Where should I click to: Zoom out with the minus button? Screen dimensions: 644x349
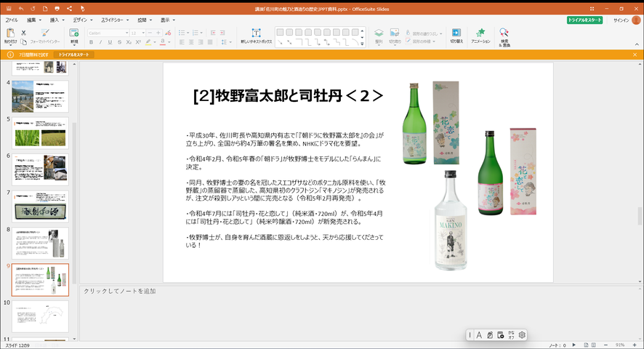[605, 345]
